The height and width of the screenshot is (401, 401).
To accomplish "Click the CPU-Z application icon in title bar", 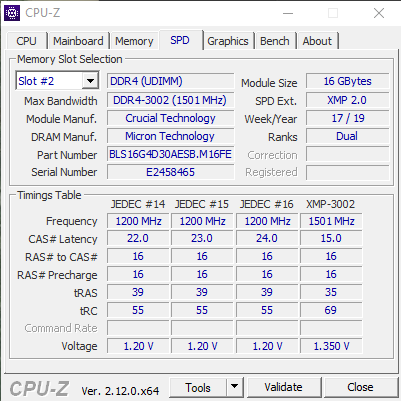I will coord(12,13).
